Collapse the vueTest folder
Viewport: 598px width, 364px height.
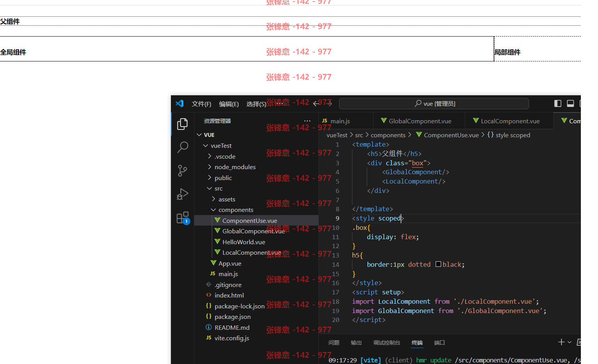point(221,146)
